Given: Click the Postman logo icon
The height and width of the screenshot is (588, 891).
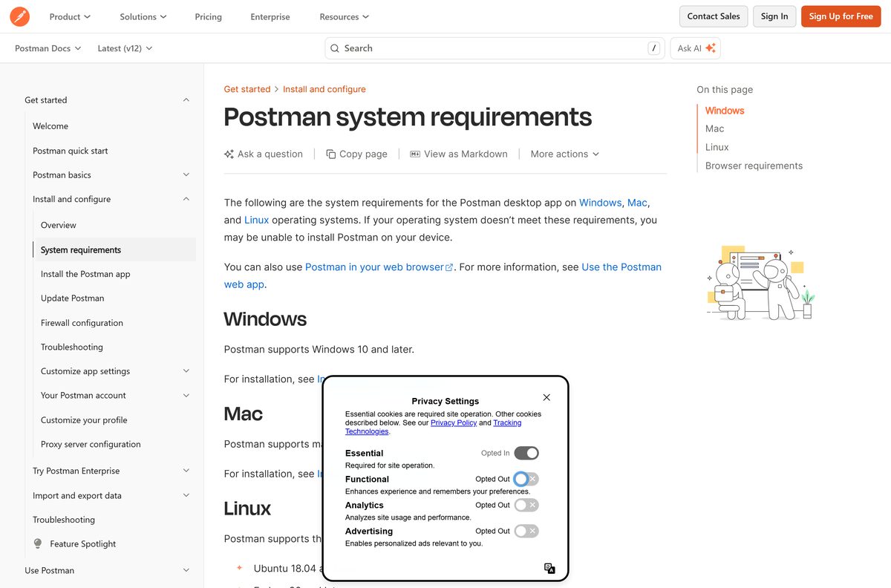Looking at the screenshot, I should pyautogui.click(x=20, y=16).
